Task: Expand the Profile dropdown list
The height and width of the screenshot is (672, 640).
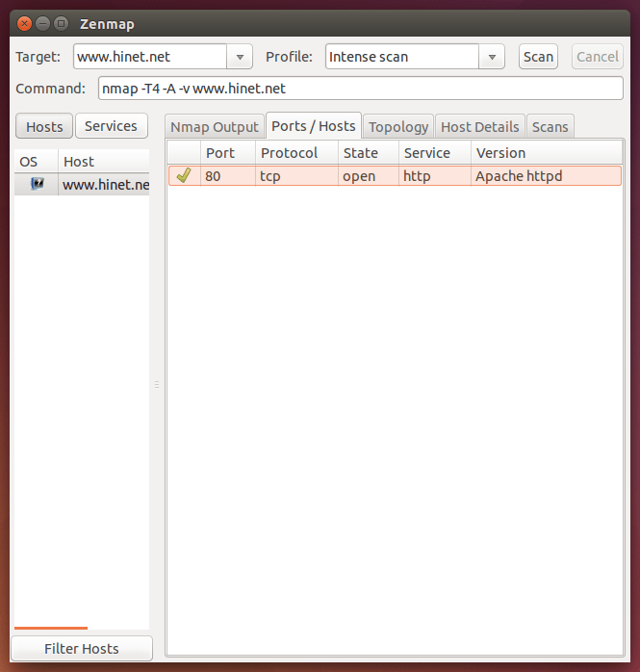Action: coord(493,57)
